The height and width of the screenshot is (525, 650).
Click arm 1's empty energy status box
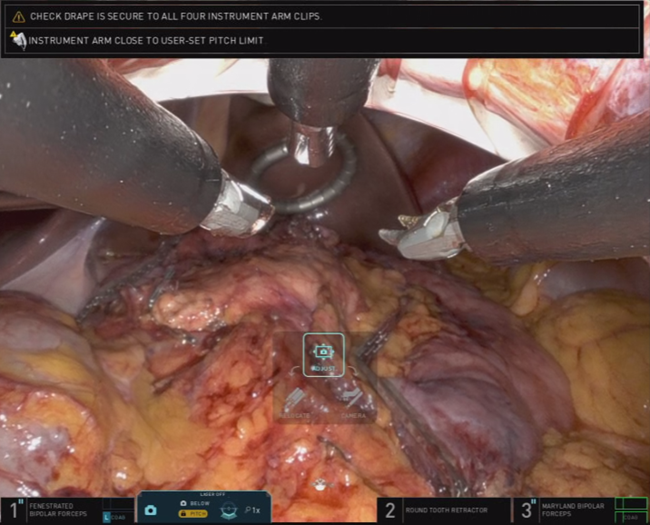click(118, 503)
